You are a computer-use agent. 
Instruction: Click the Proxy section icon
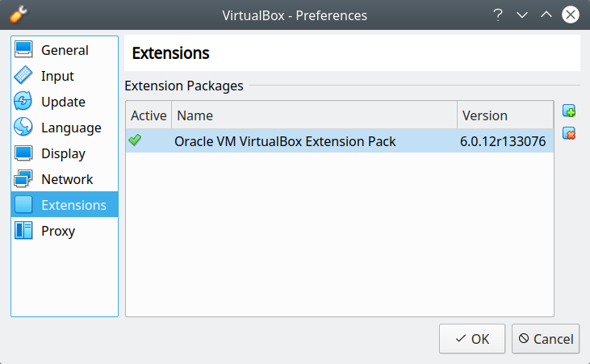24,231
